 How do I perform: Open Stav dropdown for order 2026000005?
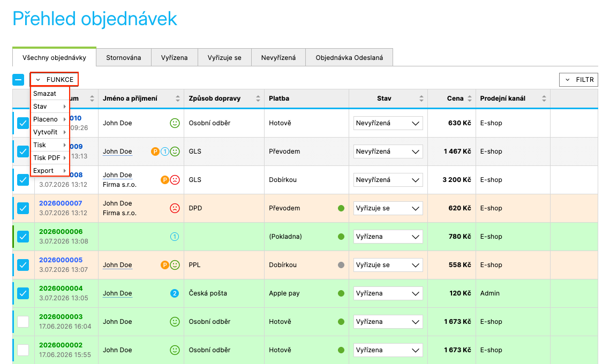388,265
